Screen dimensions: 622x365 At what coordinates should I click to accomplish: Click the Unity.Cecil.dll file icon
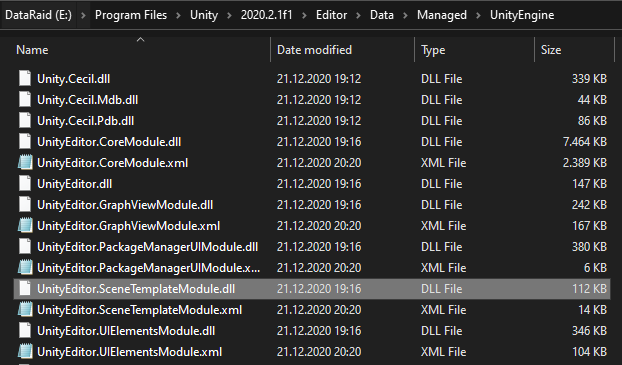click(x=25, y=79)
